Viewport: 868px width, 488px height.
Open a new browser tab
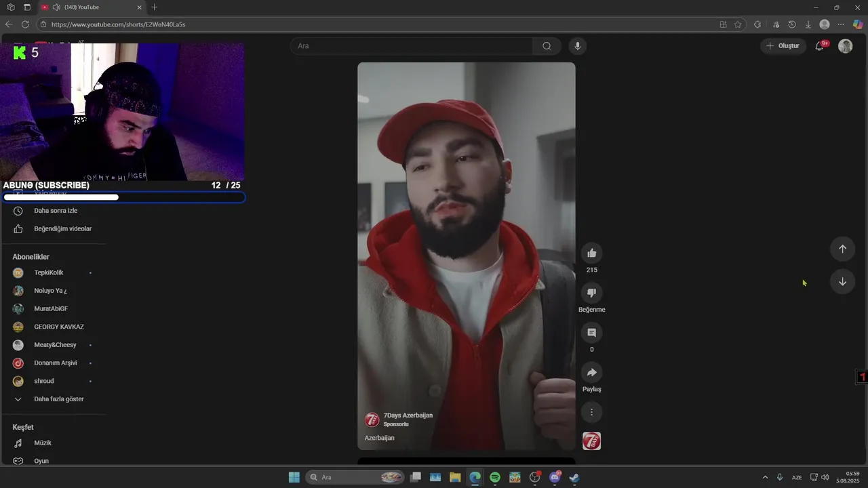[155, 7]
